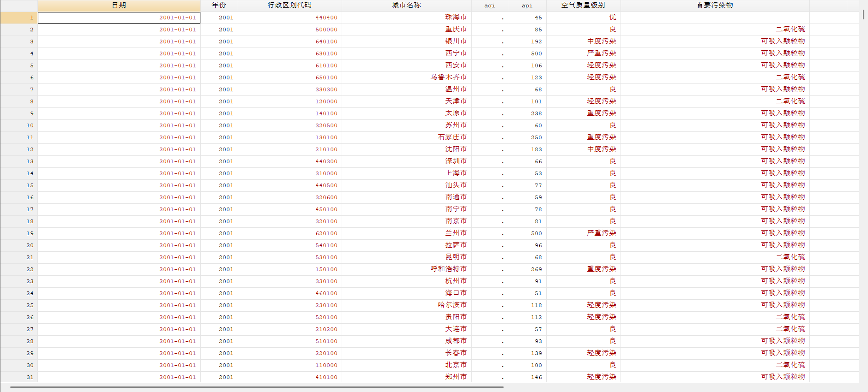Select city cell 汕头市
This screenshot has width=868, height=392.
click(x=406, y=185)
